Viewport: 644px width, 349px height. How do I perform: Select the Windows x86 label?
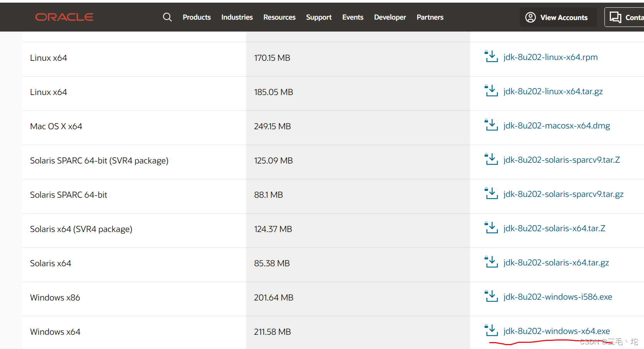pos(55,297)
